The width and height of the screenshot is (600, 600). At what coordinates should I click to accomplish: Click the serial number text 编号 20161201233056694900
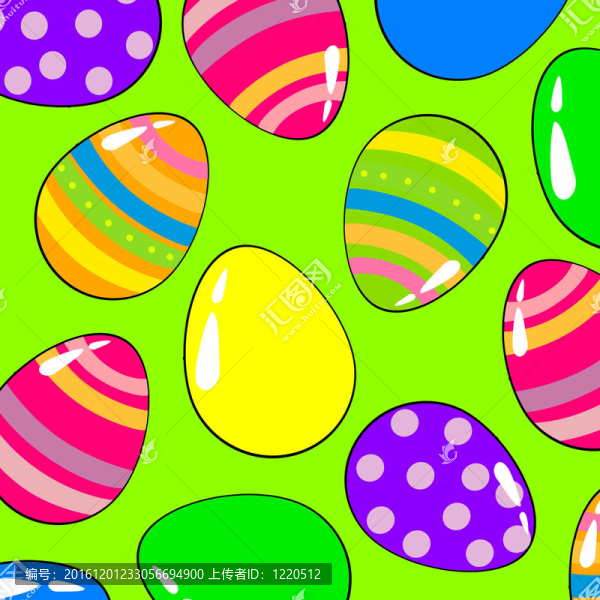114,574
